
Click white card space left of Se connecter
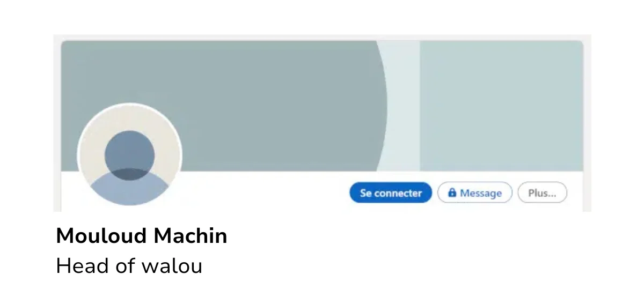(x=266, y=192)
